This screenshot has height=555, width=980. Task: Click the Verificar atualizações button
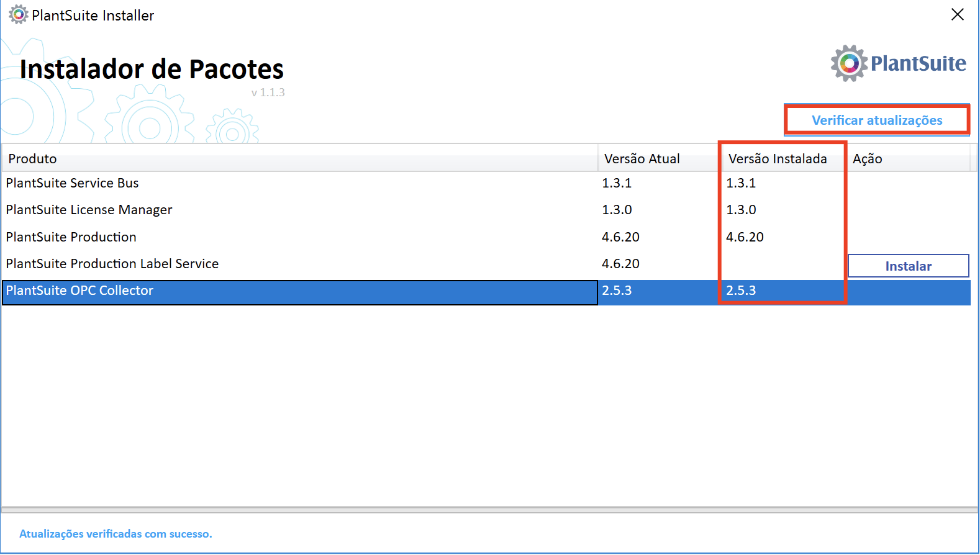tap(876, 120)
